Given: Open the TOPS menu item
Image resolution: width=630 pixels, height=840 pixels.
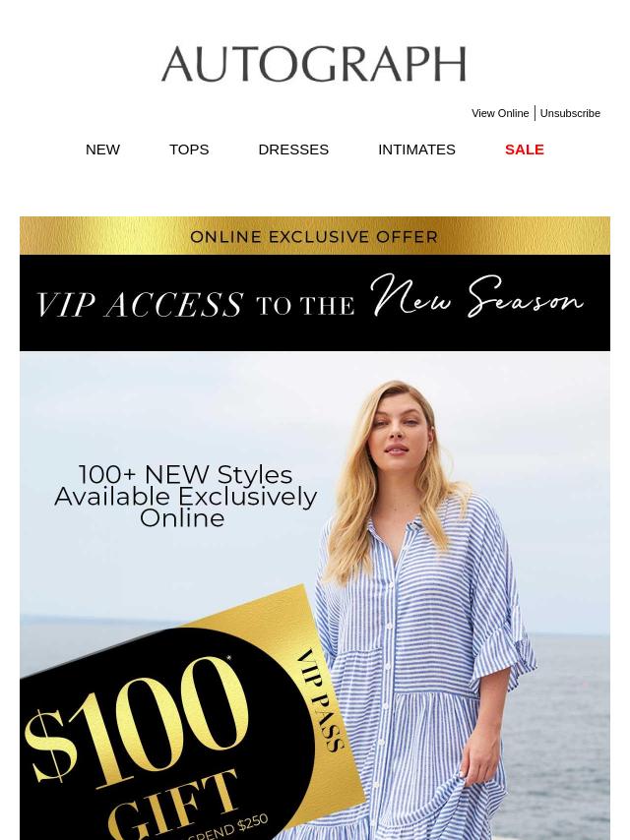Looking at the screenshot, I should [x=189, y=150].
